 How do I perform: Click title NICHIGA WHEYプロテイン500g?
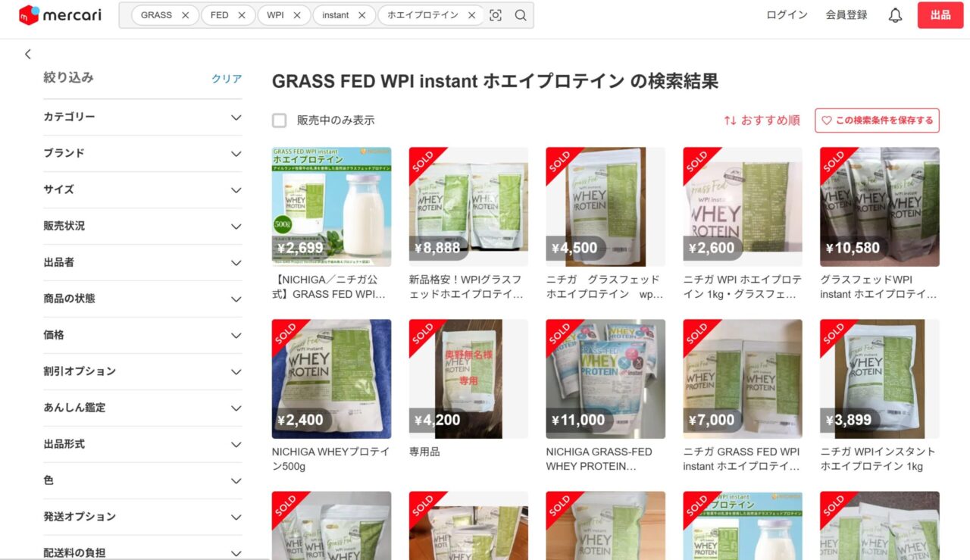click(x=330, y=458)
